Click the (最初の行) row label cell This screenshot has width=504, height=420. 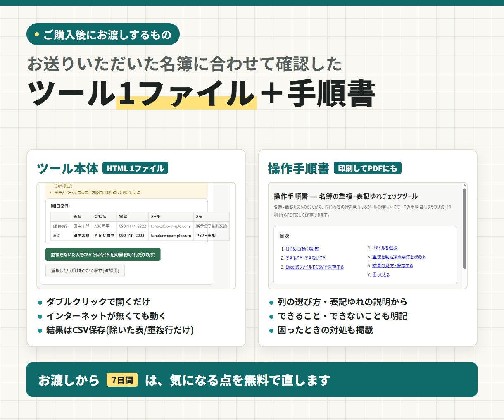coord(61,226)
